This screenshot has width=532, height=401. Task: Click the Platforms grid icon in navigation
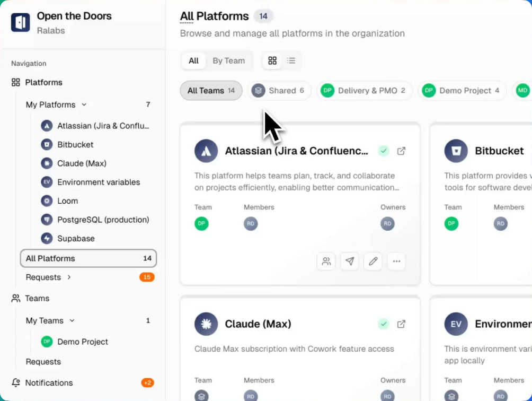[15, 83]
